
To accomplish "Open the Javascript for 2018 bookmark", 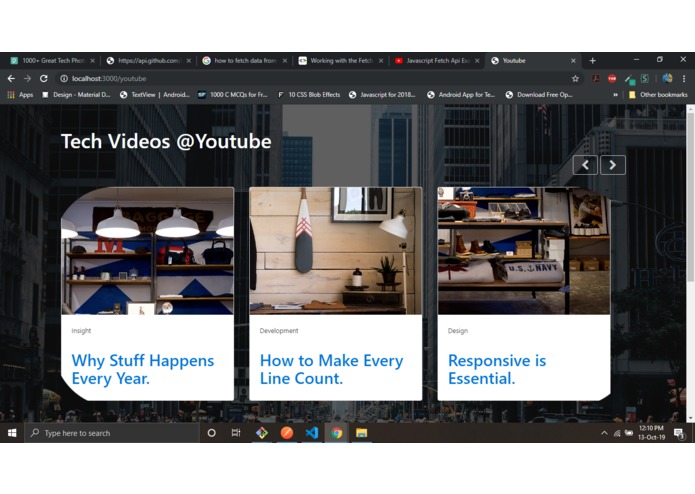I will (382, 95).
